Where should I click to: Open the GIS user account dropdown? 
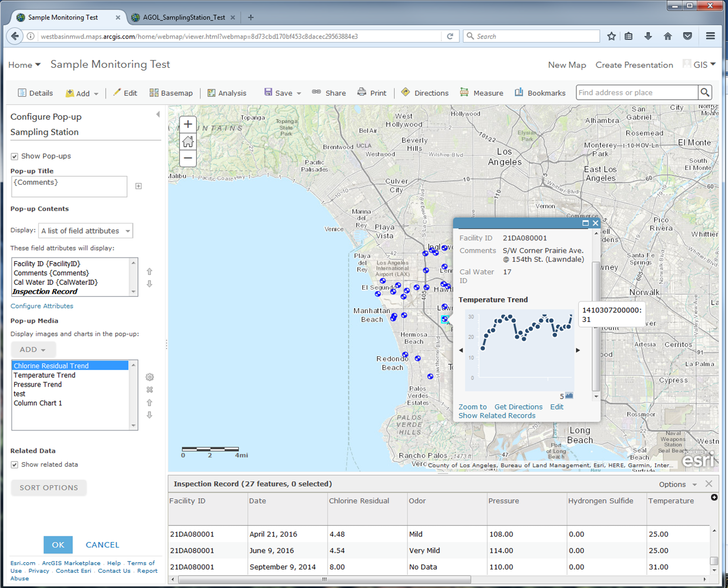699,64
